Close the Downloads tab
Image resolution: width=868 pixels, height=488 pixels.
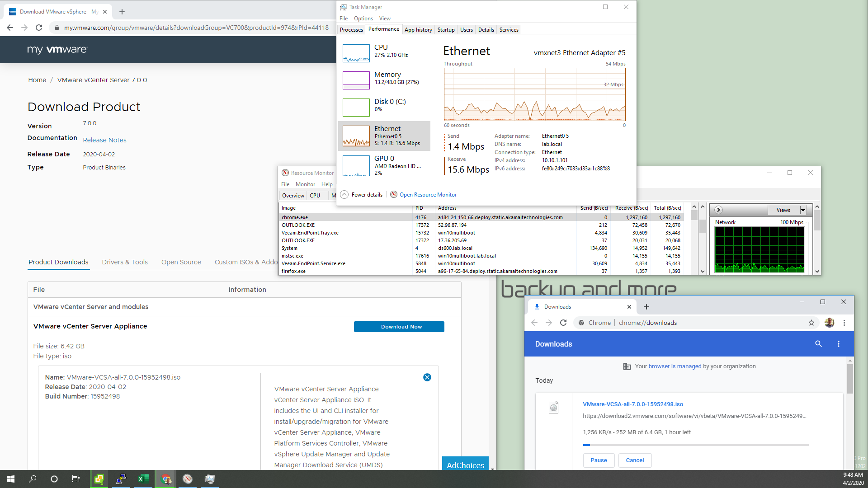tap(629, 307)
